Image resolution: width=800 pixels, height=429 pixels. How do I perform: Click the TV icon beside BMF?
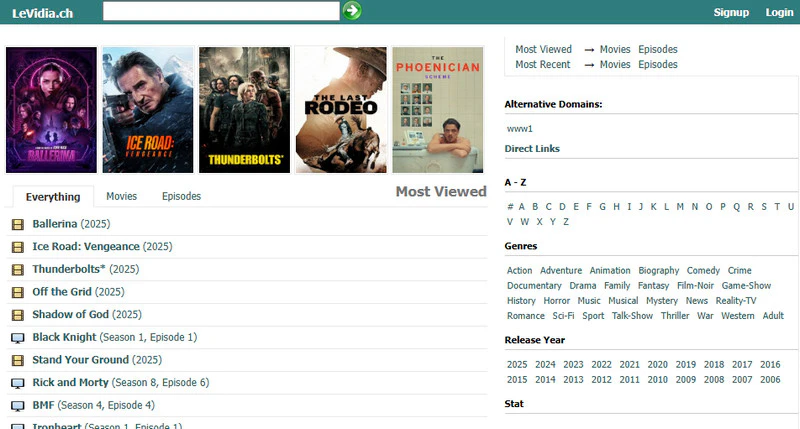coord(18,406)
